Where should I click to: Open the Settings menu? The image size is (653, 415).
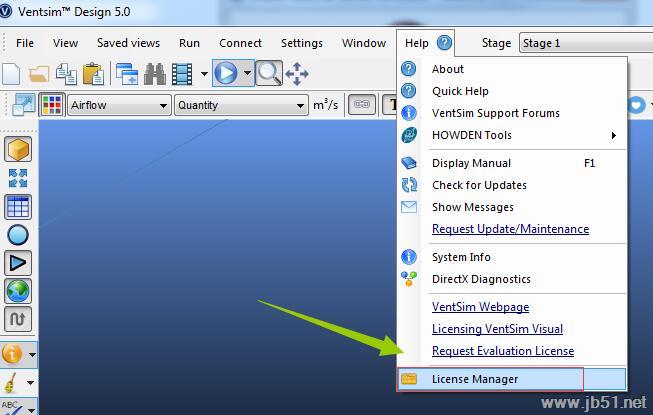(x=302, y=43)
